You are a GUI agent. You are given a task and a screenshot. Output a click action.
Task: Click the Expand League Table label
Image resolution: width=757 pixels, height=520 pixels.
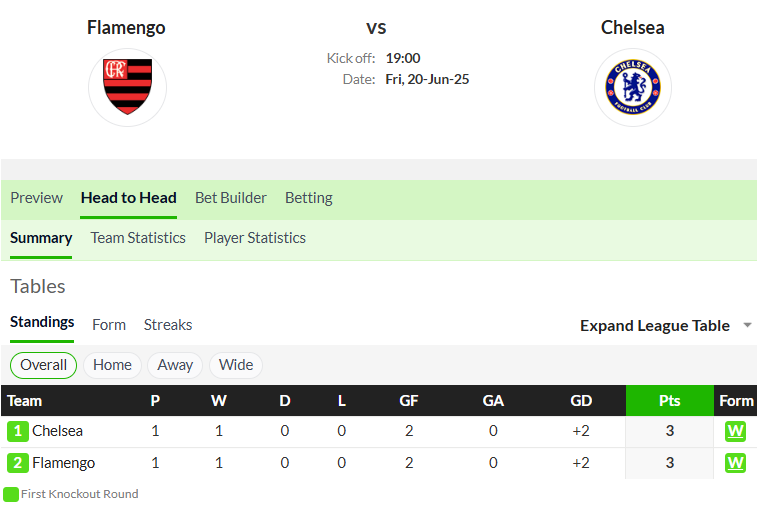tap(655, 326)
